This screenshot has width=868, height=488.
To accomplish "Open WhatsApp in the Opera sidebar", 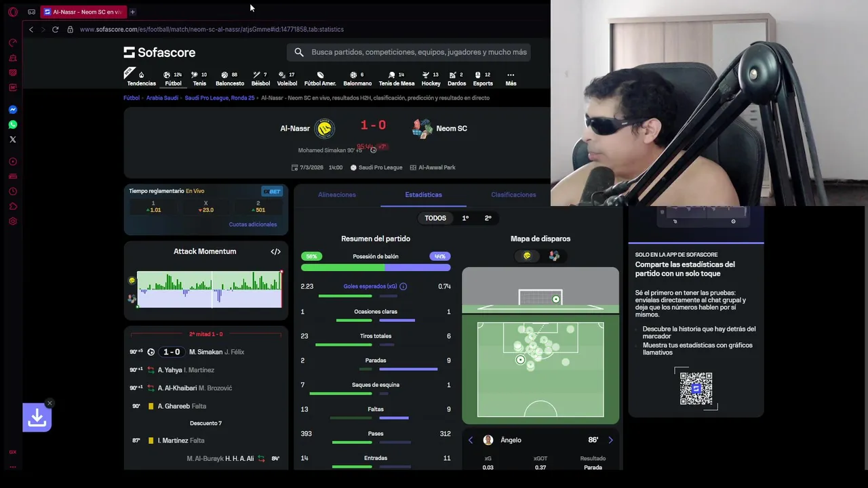I will point(13,124).
